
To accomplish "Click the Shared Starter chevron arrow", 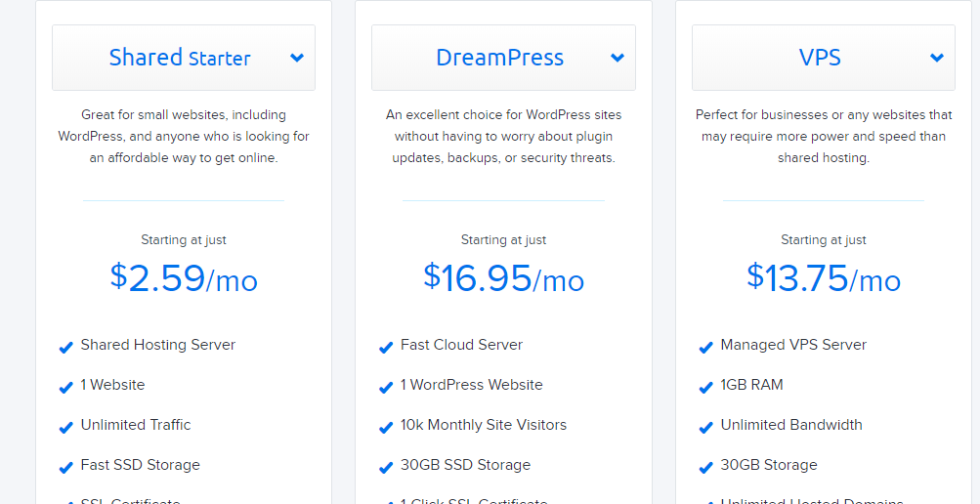I will tap(297, 58).
